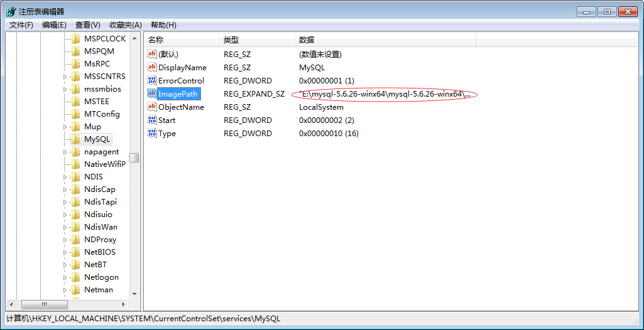Open the 编辑(E) menu

pyautogui.click(x=54, y=25)
